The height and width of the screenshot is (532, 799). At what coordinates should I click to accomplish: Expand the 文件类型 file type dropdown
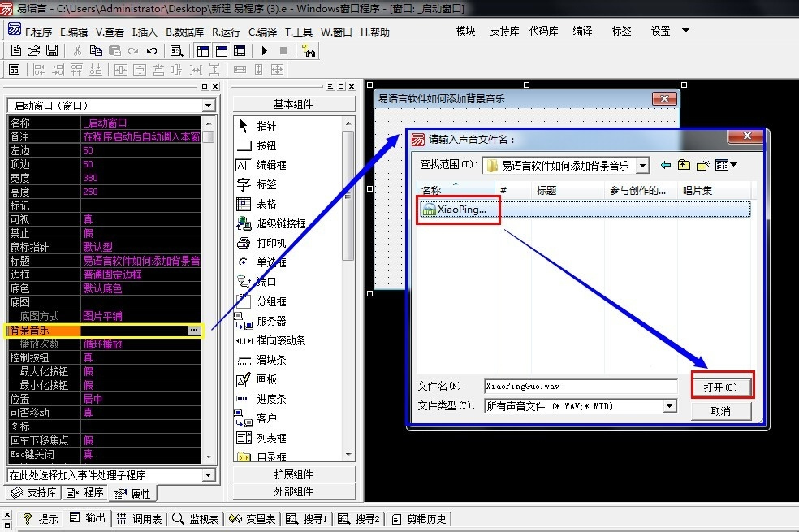coord(670,406)
